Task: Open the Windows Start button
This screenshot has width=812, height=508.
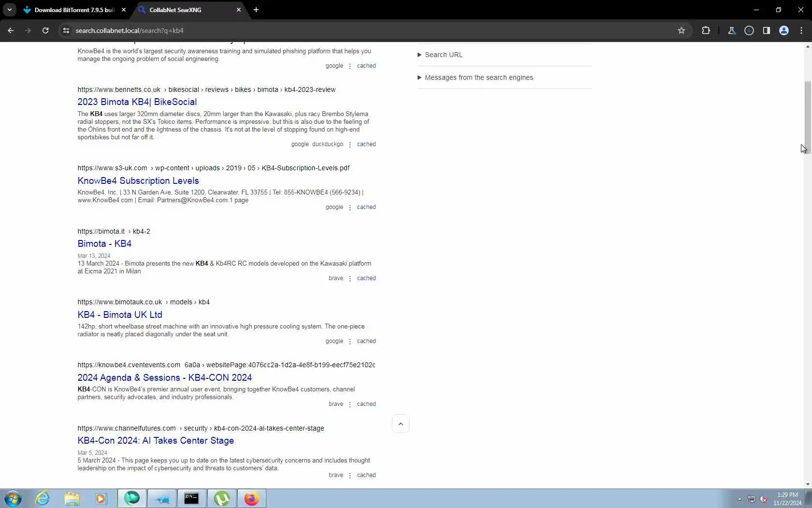Action: tap(13, 498)
